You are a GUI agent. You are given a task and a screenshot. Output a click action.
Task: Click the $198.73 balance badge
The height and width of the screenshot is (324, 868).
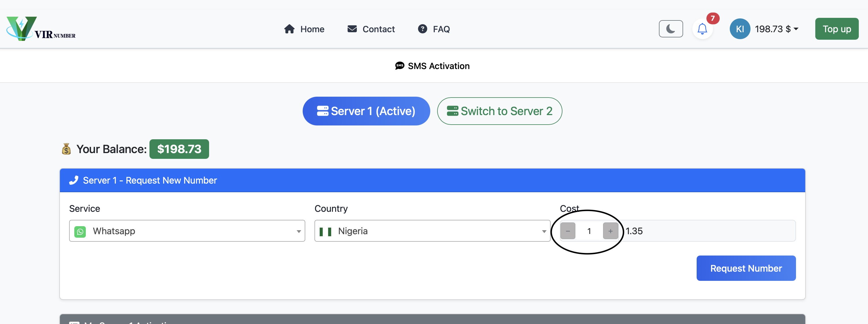click(x=179, y=149)
